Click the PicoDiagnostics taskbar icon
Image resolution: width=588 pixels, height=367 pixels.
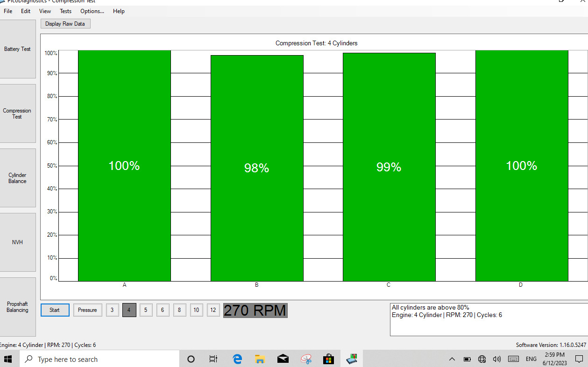352,359
